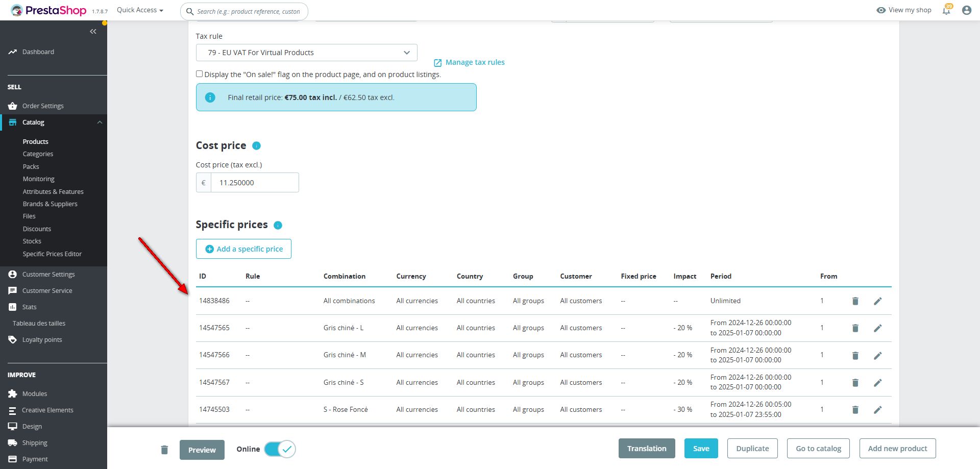
Task: Open Categories in the Catalog submenu
Action: 38,154
